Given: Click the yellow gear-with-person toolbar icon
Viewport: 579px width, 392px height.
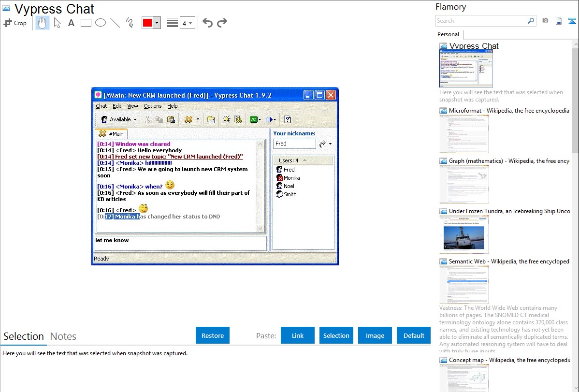Looking at the screenshot, I should tap(238, 119).
